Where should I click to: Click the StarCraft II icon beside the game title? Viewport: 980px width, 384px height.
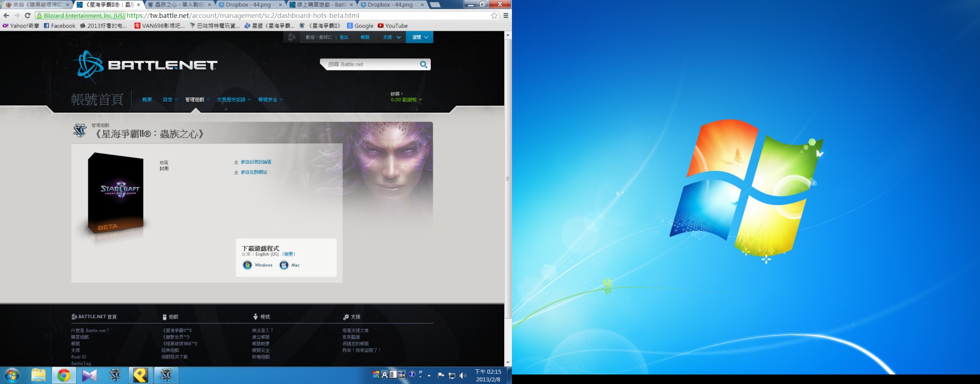point(80,131)
